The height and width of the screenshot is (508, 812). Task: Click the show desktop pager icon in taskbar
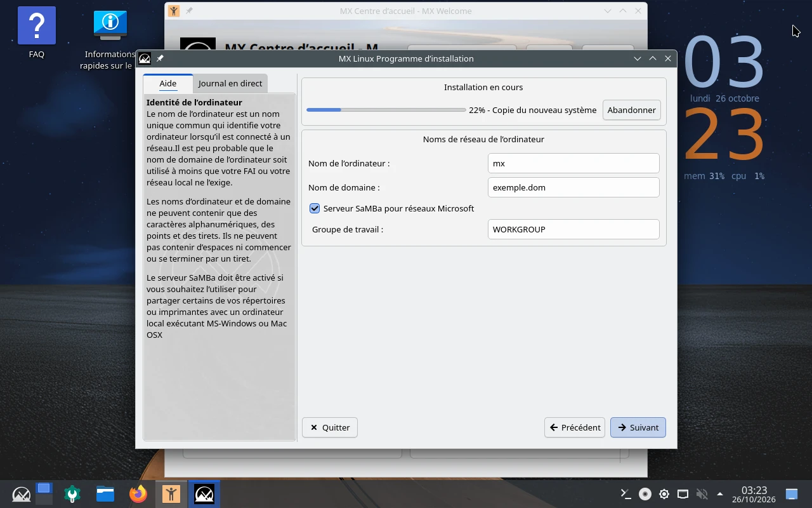[44, 493]
